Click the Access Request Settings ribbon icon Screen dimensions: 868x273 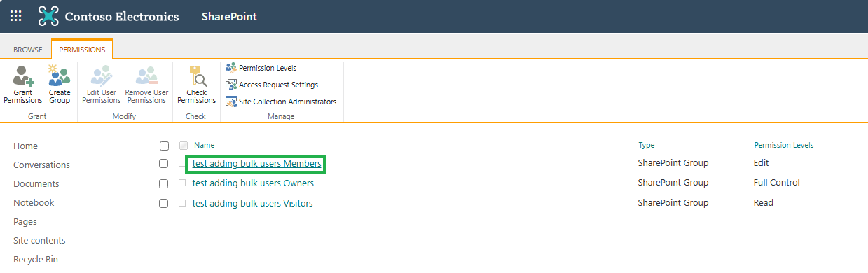pyautogui.click(x=230, y=85)
